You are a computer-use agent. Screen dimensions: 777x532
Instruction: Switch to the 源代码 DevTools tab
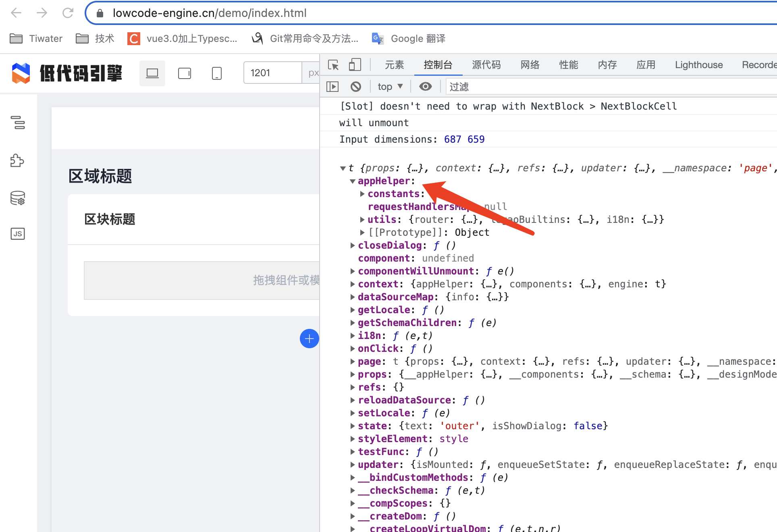point(486,65)
